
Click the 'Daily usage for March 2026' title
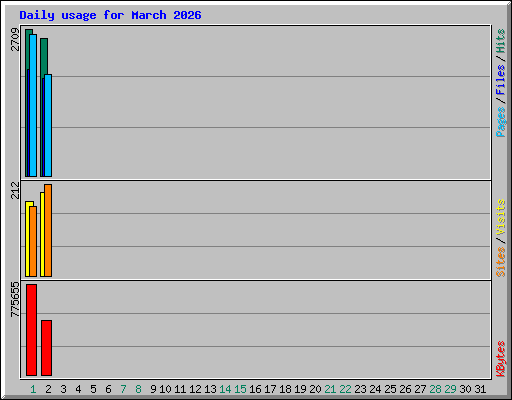[x=110, y=15]
